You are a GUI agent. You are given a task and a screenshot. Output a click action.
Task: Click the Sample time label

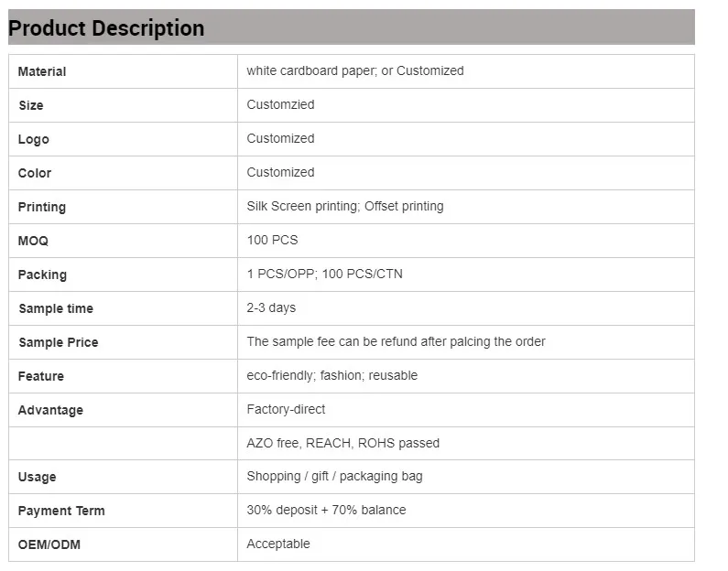(56, 308)
